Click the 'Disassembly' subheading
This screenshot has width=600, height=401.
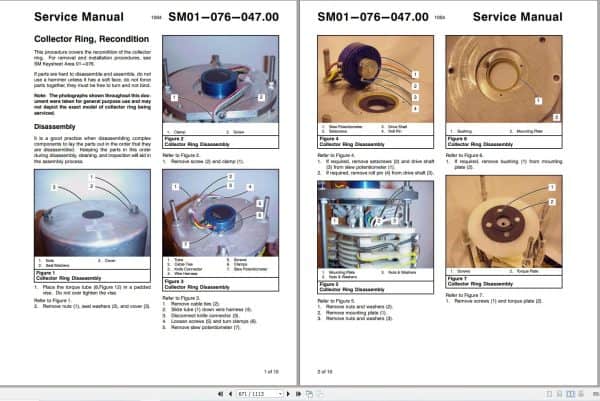coord(55,127)
